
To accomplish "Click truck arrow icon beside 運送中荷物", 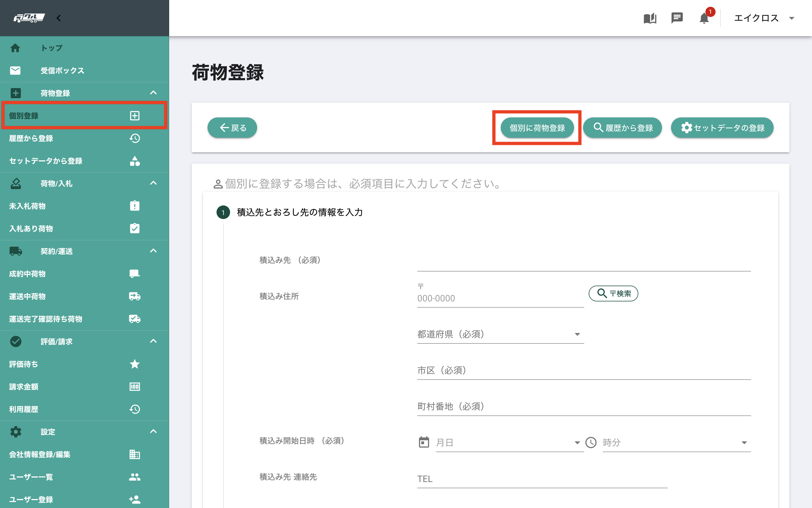I will [x=134, y=296].
